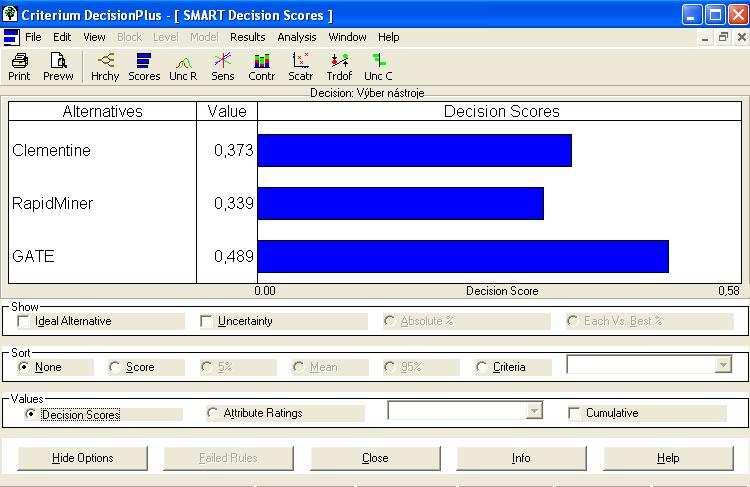Open the Scores toolbar icon
The height and width of the screenshot is (487, 750).
(x=144, y=66)
